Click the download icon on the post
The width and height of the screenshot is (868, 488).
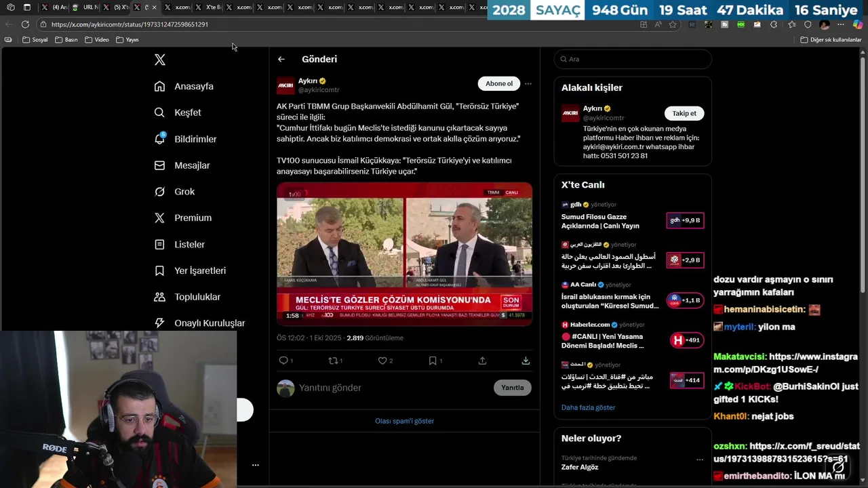(526, 361)
